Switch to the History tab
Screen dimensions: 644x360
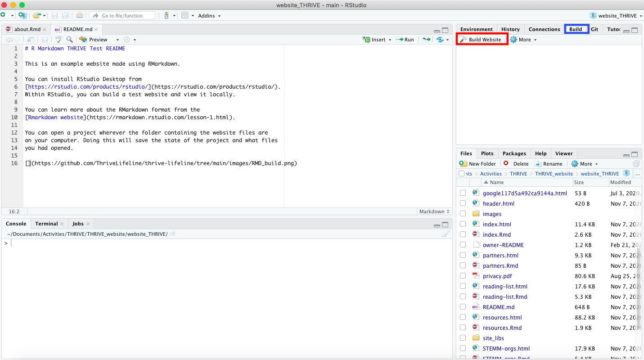[x=510, y=29]
